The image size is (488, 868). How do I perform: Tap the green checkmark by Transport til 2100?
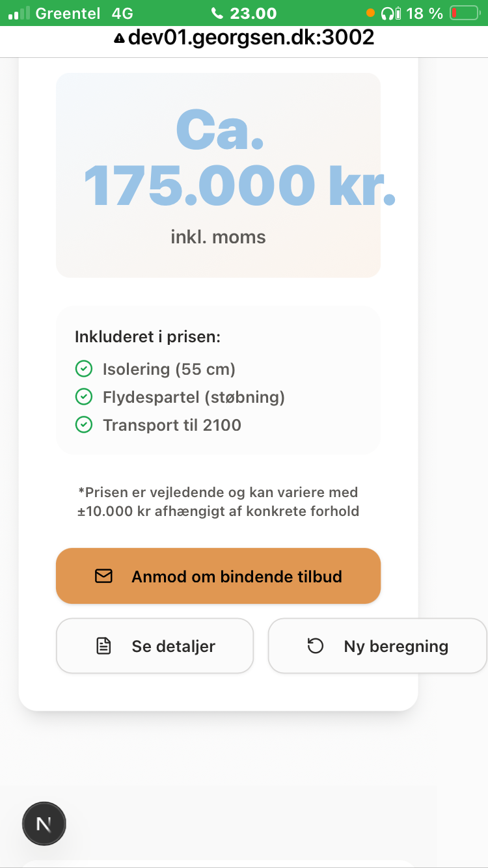coord(84,425)
